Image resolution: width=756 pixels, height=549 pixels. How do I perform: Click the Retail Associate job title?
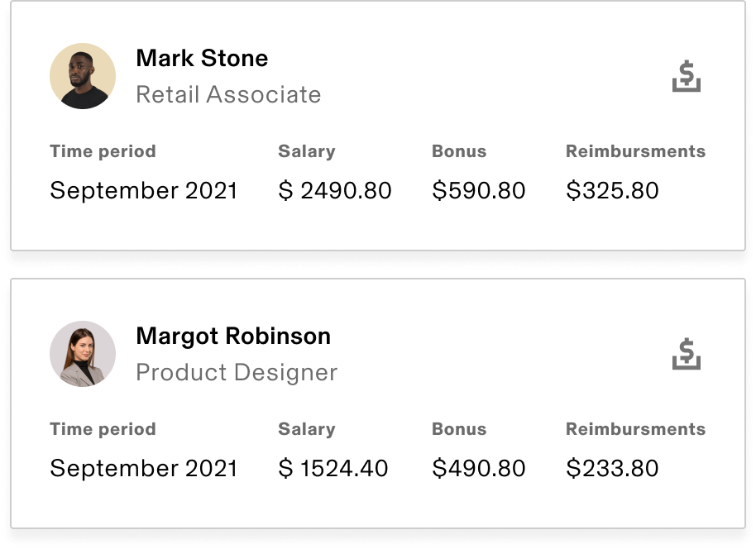point(228,95)
